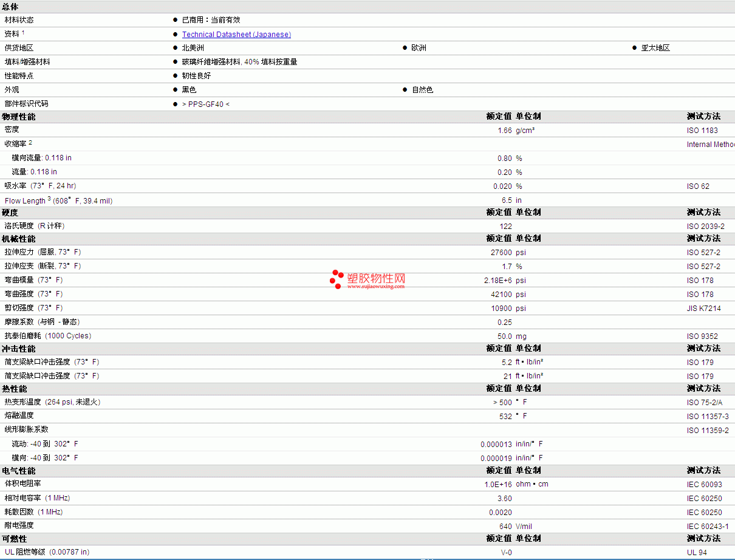Select the text 已商用：当前有效
The height and width of the screenshot is (560, 735).
(211, 20)
